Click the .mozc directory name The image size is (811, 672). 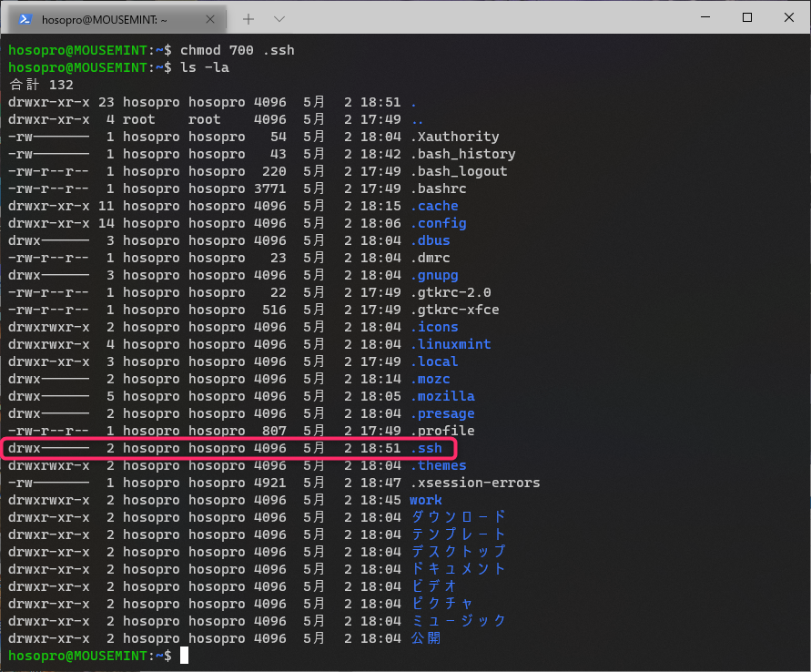[x=431, y=379]
